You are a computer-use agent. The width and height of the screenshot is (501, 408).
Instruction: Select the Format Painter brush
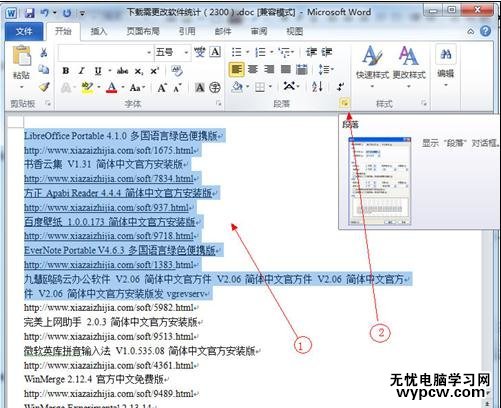tap(44, 87)
